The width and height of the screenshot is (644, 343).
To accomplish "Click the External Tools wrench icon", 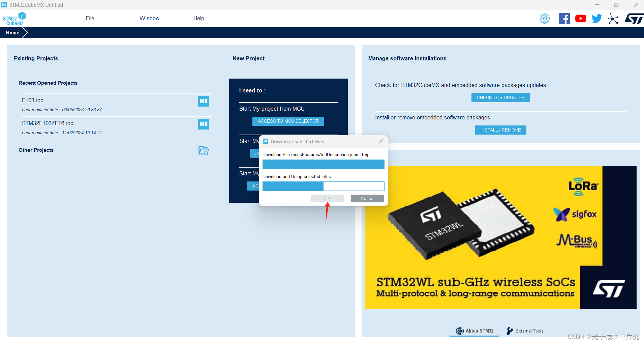I will point(510,331).
